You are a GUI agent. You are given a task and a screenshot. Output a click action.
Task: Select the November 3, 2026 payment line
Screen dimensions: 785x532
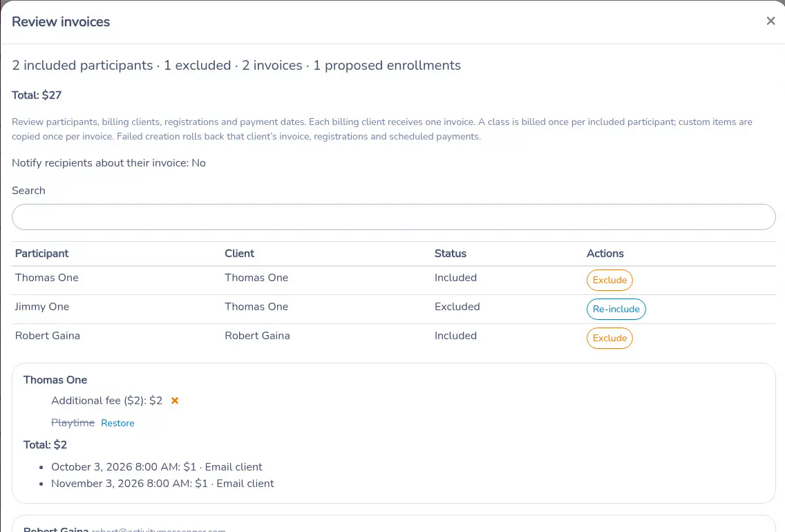(x=162, y=484)
